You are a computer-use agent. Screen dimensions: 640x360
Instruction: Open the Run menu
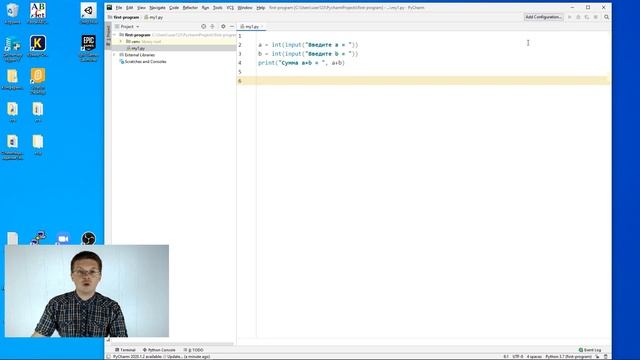click(205, 8)
